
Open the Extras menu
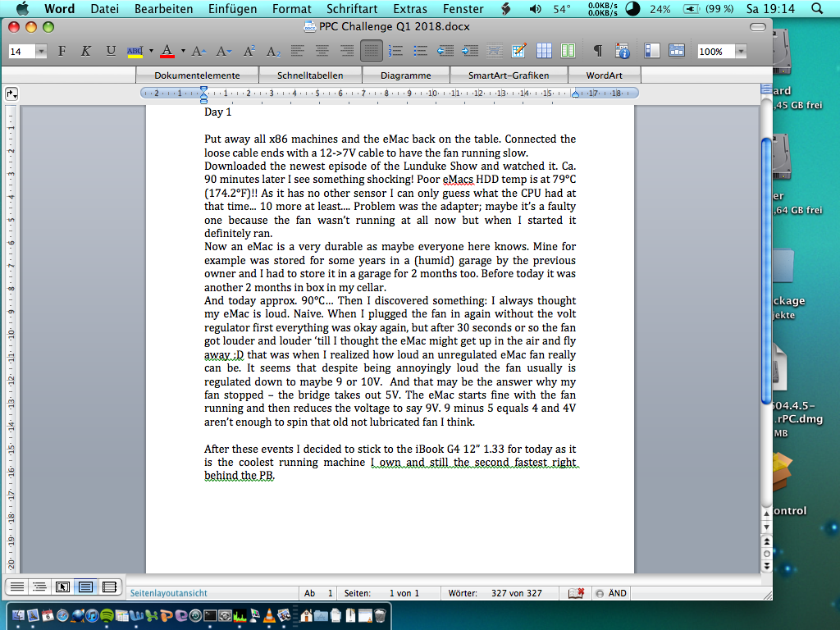[410, 8]
